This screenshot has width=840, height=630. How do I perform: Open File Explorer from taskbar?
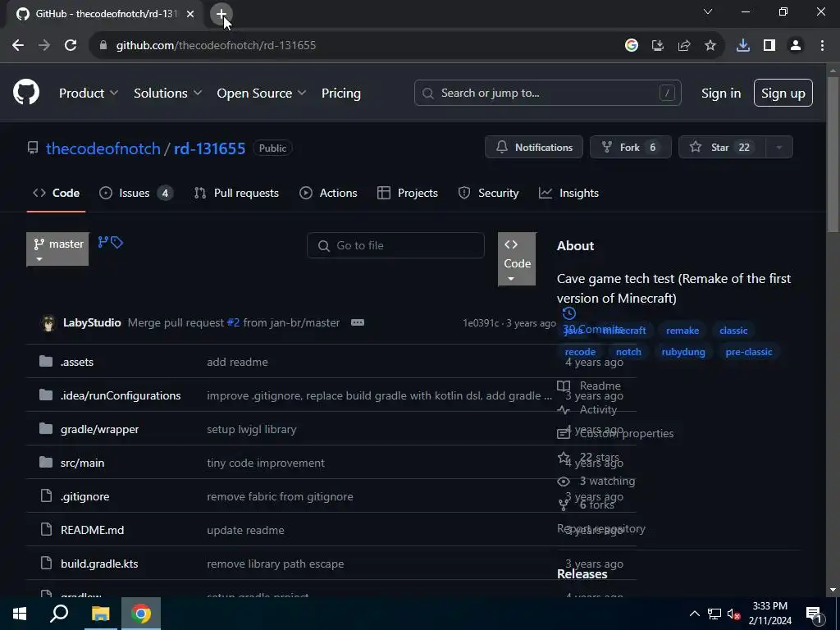(x=100, y=614)
